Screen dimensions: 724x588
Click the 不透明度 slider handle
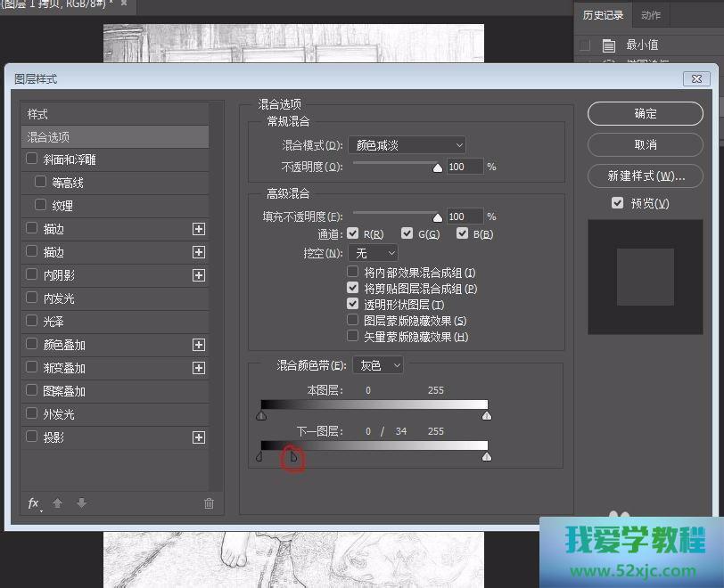[438, 167]
